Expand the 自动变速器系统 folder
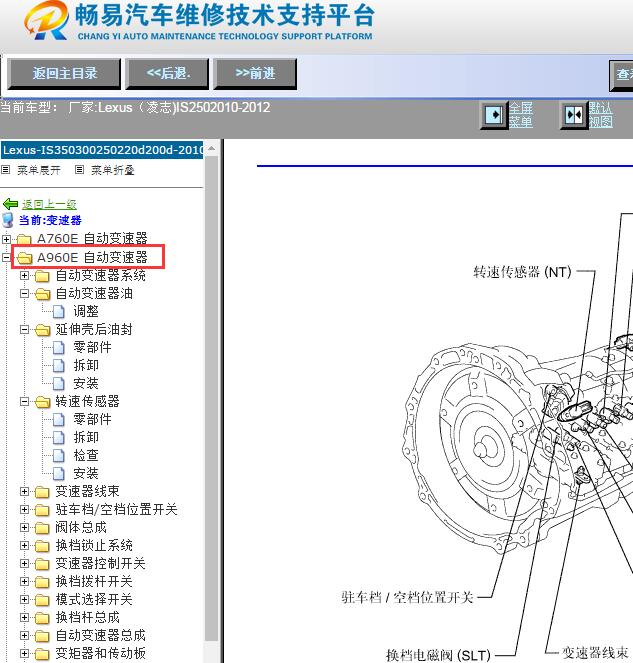 click(x=25, y=276)
